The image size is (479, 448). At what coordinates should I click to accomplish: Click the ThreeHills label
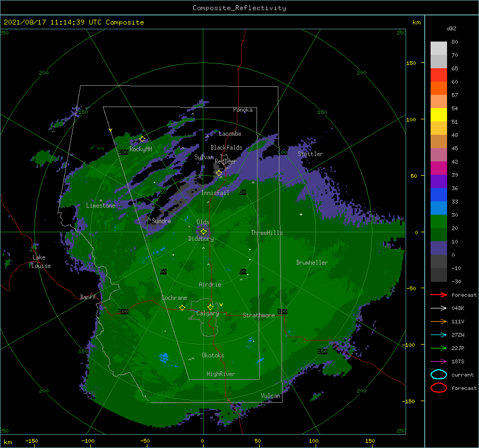click(x=267, y=233)
